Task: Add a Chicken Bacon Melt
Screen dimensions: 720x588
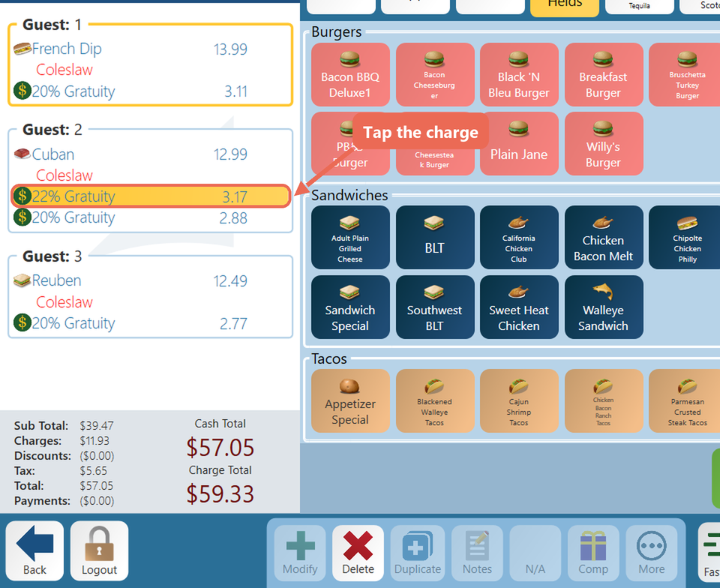Action: coord(603,237)
